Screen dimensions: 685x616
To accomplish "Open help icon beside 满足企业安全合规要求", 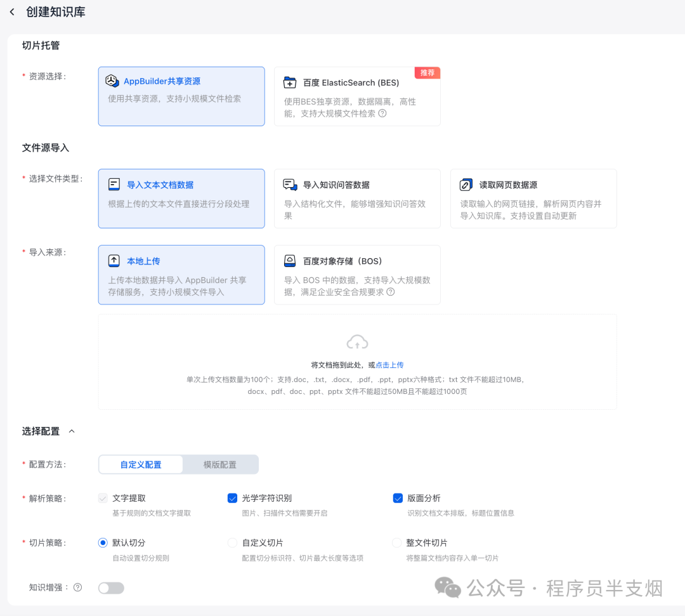I will (x=391, y=292).
